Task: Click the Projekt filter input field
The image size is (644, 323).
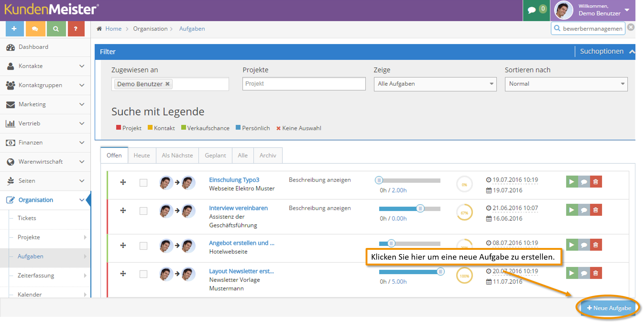Action: click(304, 84)
